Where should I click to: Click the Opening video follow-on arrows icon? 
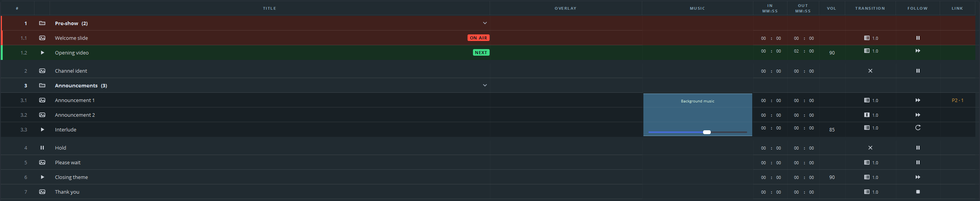(x=918, y=51)
